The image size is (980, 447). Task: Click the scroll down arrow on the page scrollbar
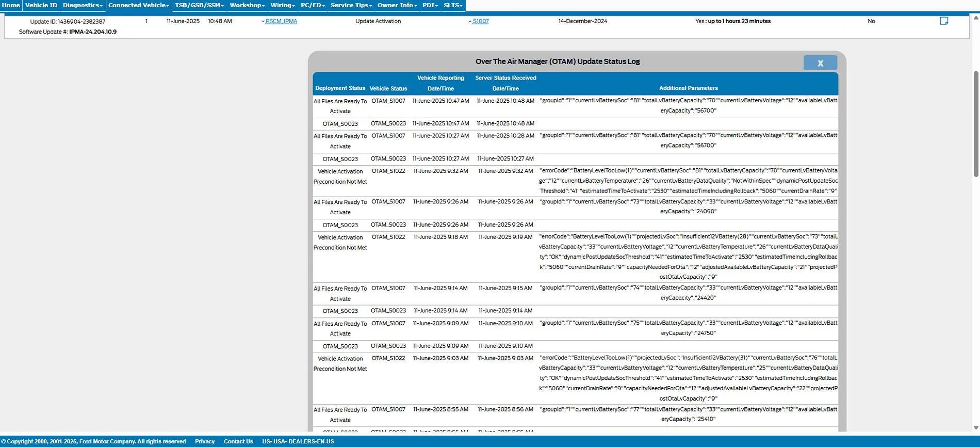pos(975,427)
